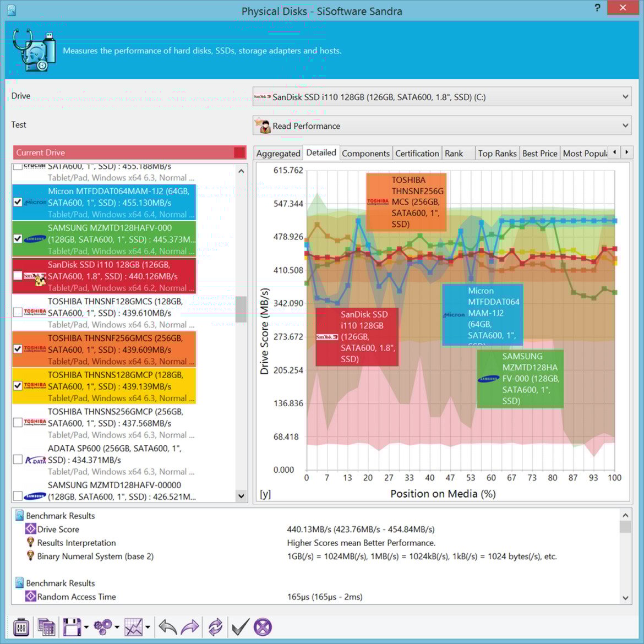Click the gears engine options icon
The image size is (644, 644).
tap(103, 627)
